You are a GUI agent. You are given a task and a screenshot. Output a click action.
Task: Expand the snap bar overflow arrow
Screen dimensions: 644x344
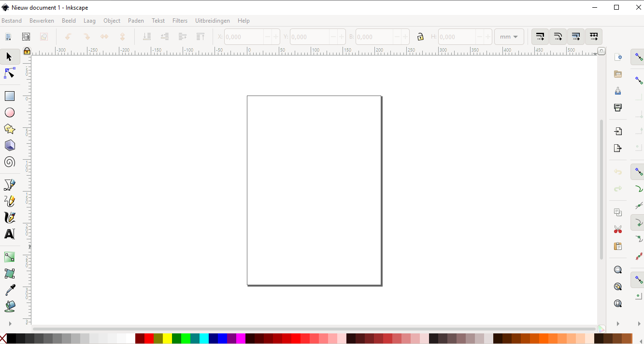click(638, 324)
